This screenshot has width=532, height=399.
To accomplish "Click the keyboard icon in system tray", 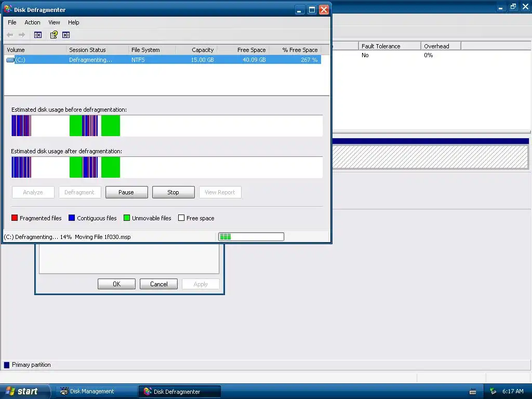I will (473, 392).
